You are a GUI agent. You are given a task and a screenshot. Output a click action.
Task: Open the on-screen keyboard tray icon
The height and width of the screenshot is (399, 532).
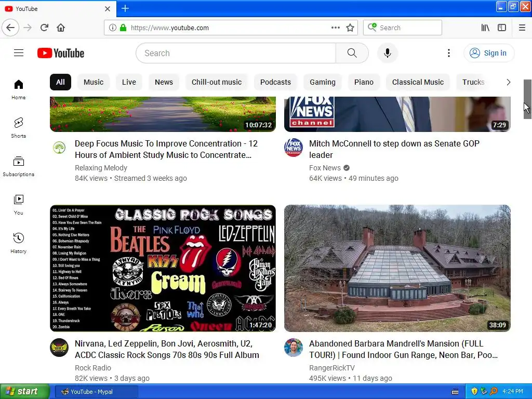coord(455,392)
